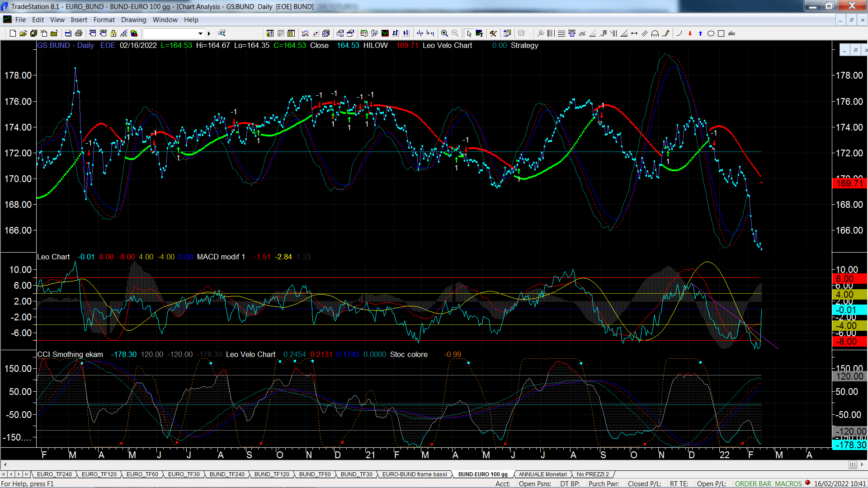Open the File menu
The height and width of the screenshot is (488, 868).
tap(20, 20)
